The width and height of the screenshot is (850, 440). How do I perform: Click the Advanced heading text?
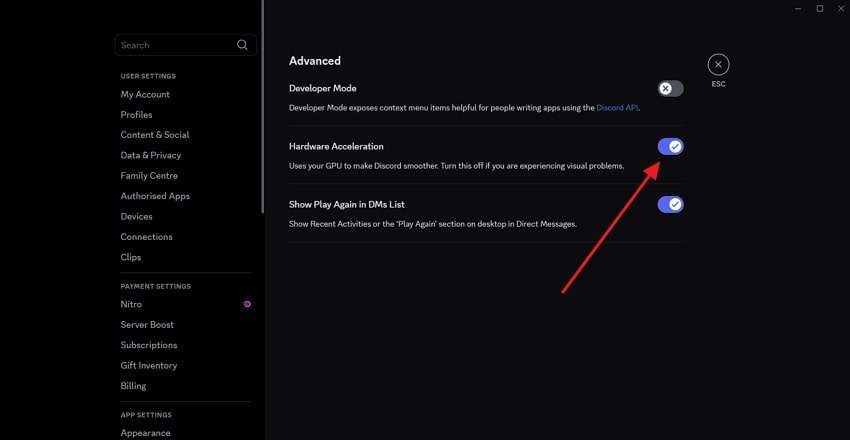315,61
